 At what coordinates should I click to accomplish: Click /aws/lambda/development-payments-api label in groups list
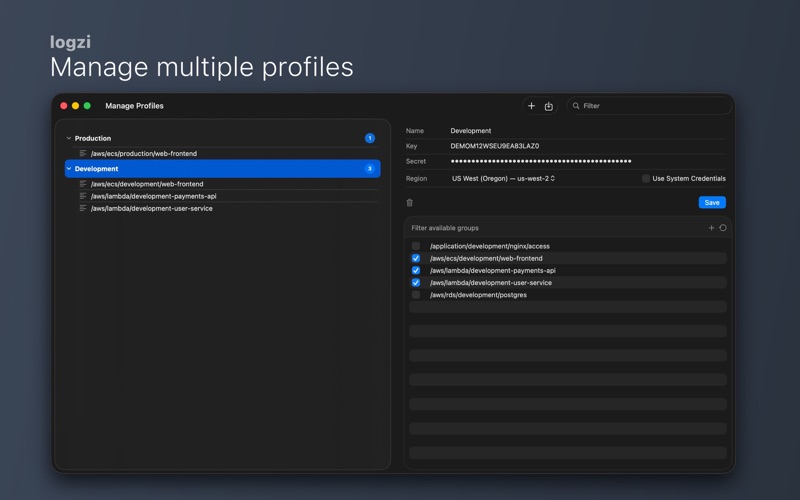[493, 270]
